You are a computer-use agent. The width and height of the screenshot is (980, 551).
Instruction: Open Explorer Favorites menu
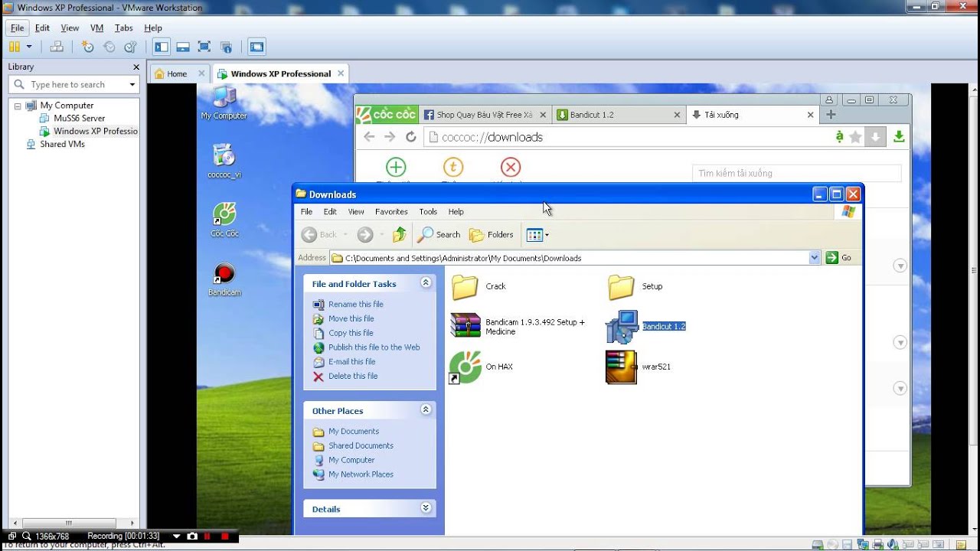pyautogui.click(x=391, y=212)
